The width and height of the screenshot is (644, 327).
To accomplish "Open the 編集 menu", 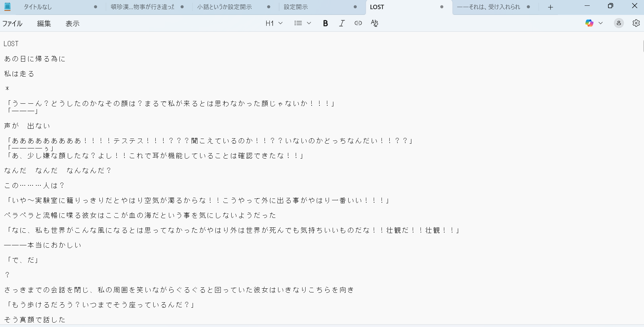I will [44, 23].
